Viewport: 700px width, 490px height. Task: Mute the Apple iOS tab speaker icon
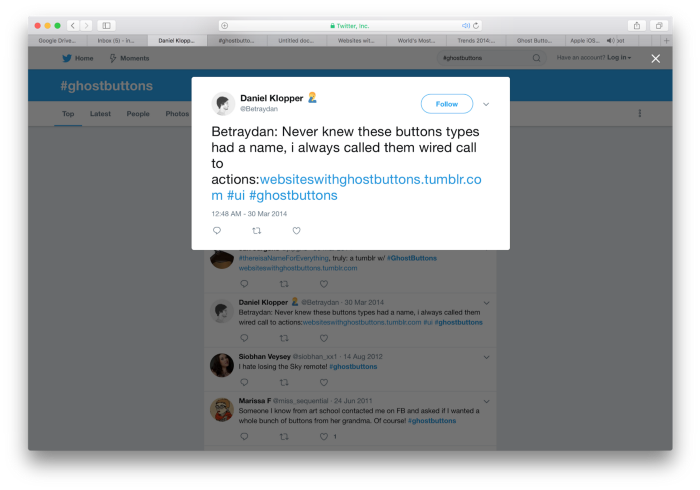(610, 41)
